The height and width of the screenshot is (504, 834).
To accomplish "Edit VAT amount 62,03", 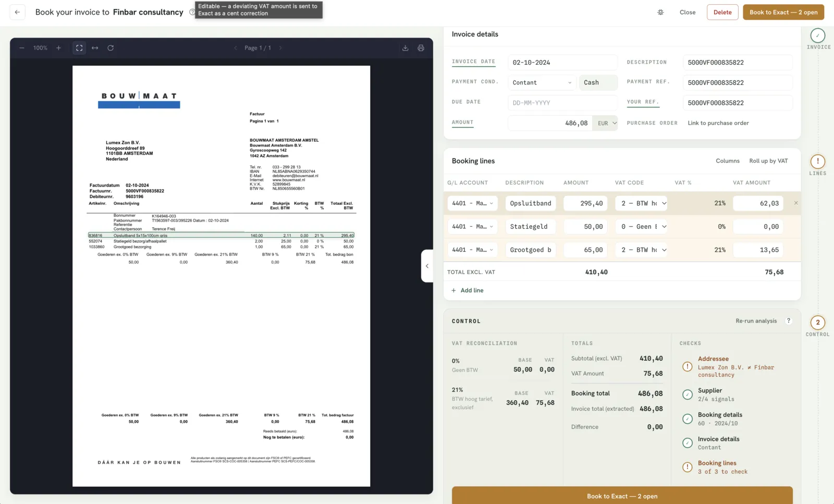I will click(759, 203).
